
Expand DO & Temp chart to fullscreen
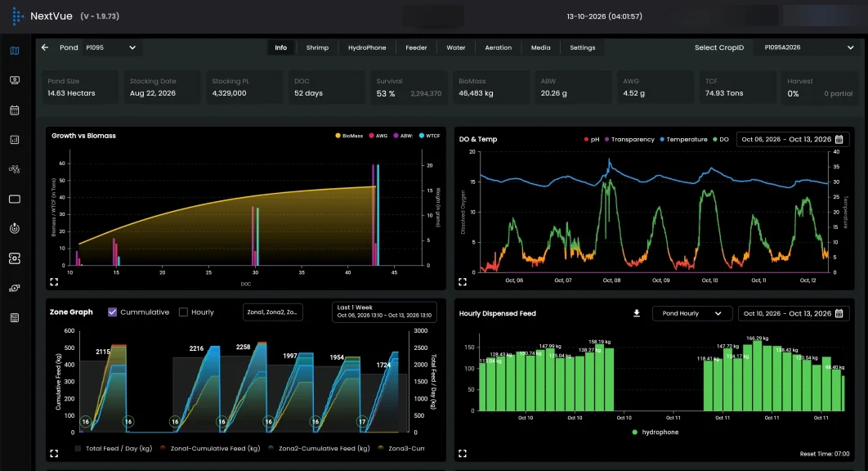[x=463, y=282]
